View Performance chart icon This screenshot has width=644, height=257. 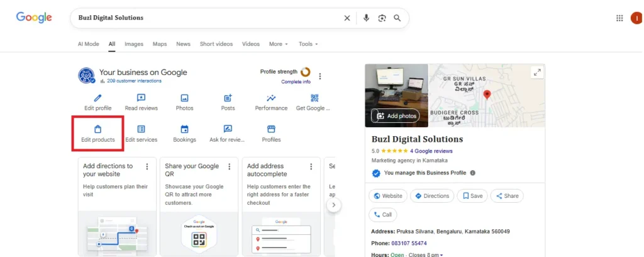click(x=271, y=98)
